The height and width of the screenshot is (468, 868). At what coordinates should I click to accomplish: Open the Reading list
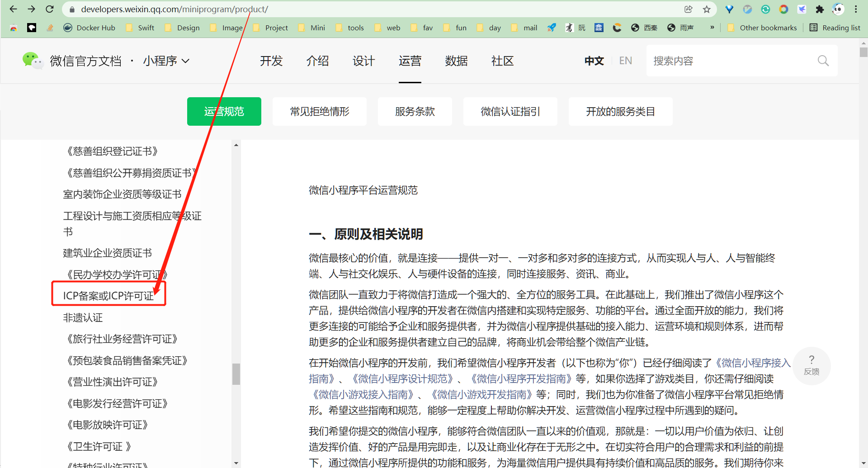pos(835,28)
